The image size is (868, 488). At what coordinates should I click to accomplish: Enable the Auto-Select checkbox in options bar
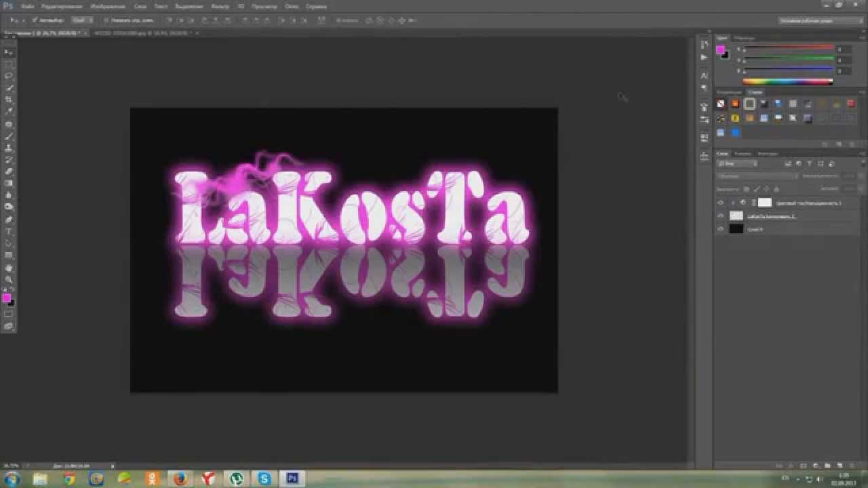(35, 20)
